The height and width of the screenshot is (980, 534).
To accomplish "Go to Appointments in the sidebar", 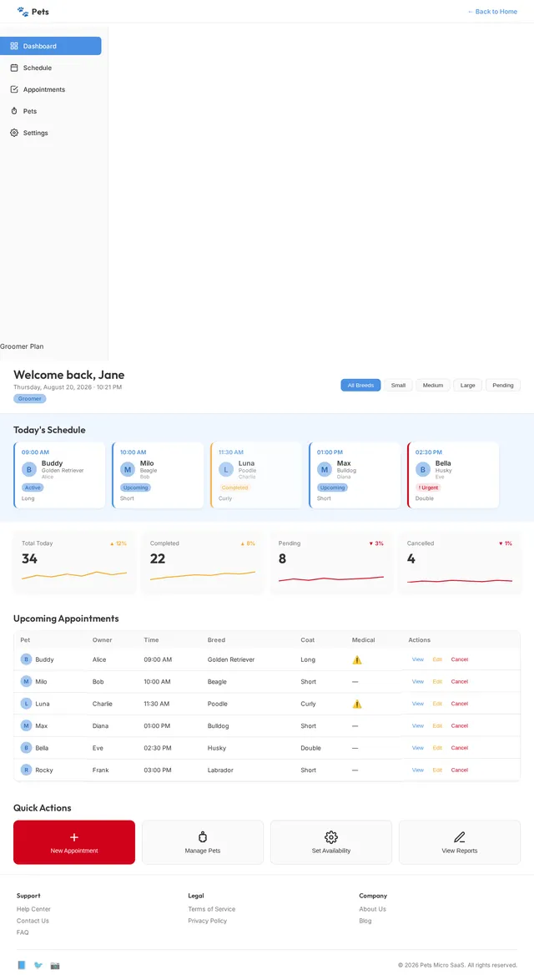I will 51,89.
